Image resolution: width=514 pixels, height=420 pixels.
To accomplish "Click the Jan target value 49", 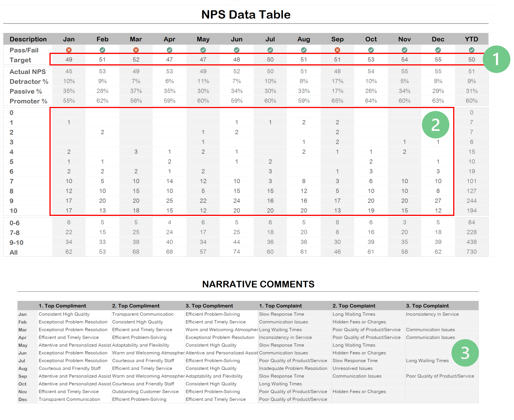I will [69, 59].
